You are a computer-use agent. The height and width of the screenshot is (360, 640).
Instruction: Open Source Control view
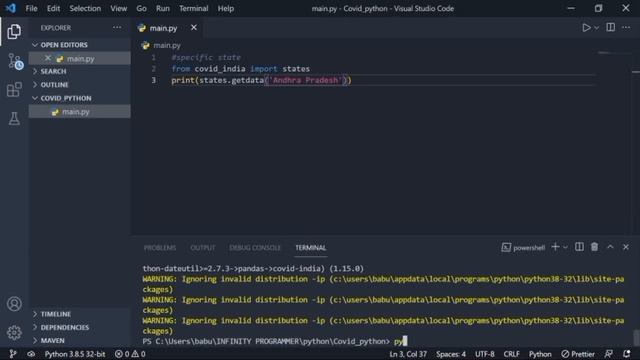coord(15,61)
